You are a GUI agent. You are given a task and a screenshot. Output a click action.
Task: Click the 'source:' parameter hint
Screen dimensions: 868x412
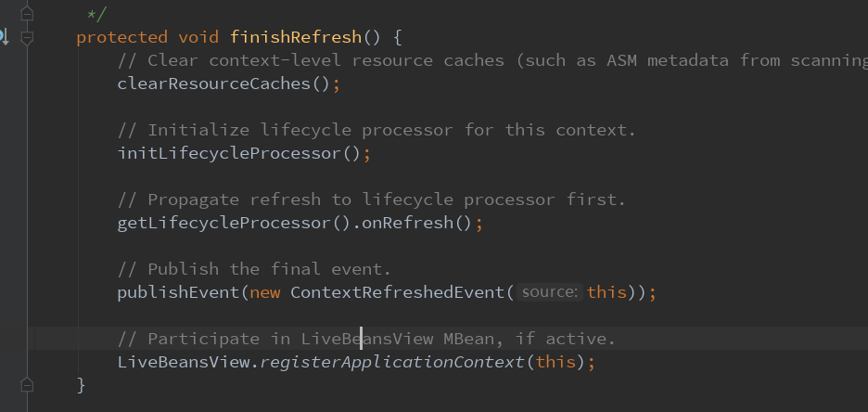coord(549,292)
